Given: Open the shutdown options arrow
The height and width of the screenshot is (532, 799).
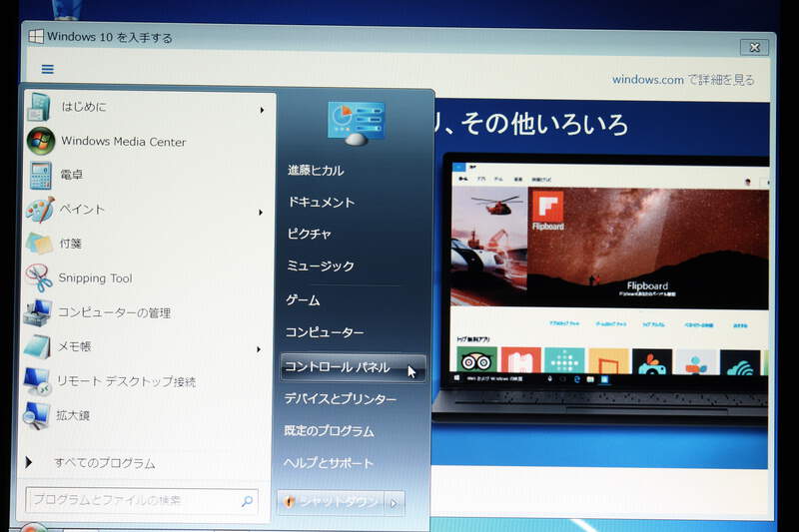Looking at the screenshot, I should (394, 503).
